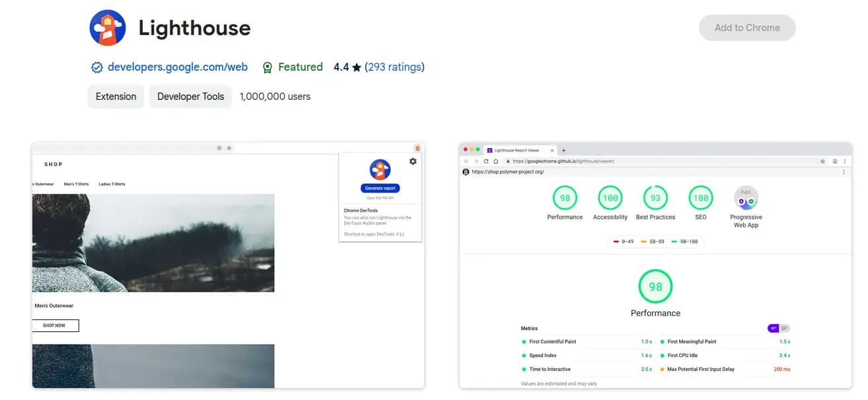Click the SEO 100 gauge

(x=701, y=198)
